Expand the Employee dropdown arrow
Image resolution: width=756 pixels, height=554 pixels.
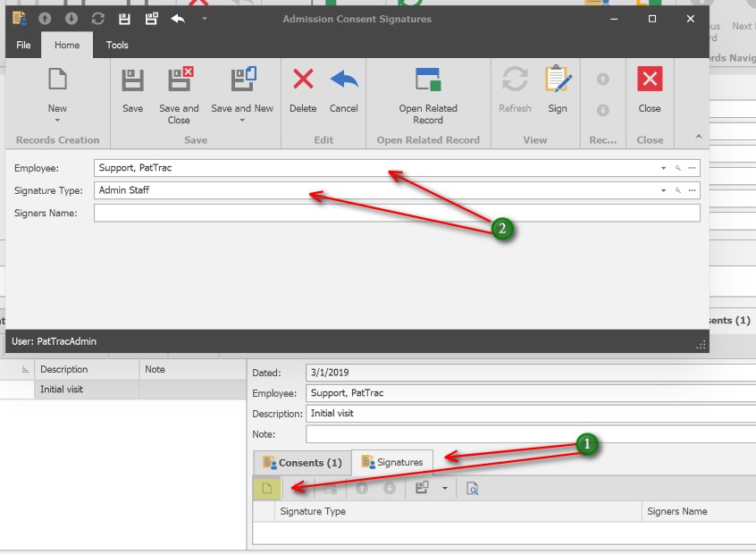point(663,168)
